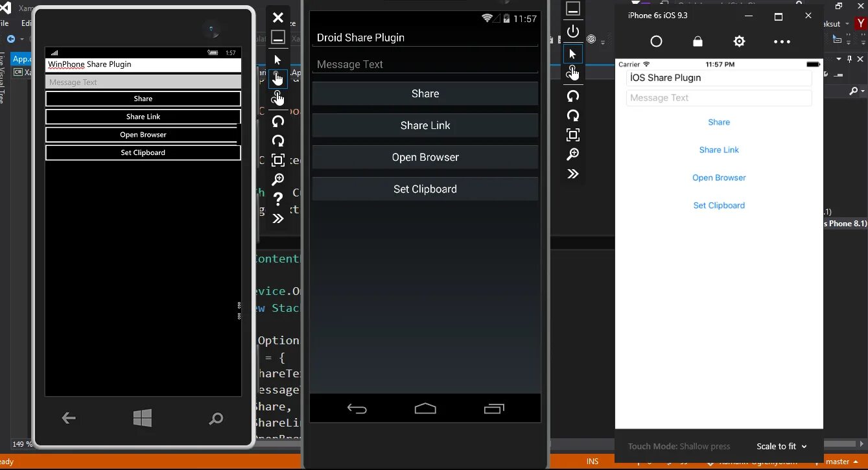Tap Set Clipboard button in WinPhone app
868x470 pixels.
[143, 152]
